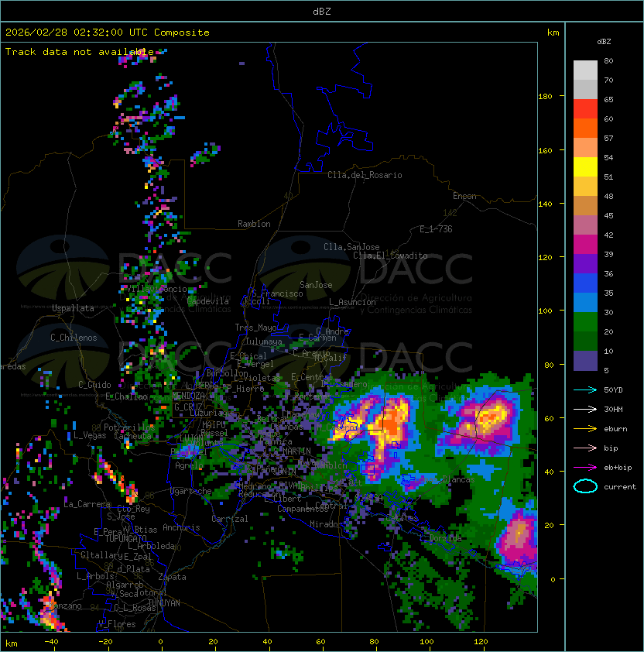
Task: Click the cyan 'current' ellipse in legend
Action: pyautogui.click(x=585, y=486)
